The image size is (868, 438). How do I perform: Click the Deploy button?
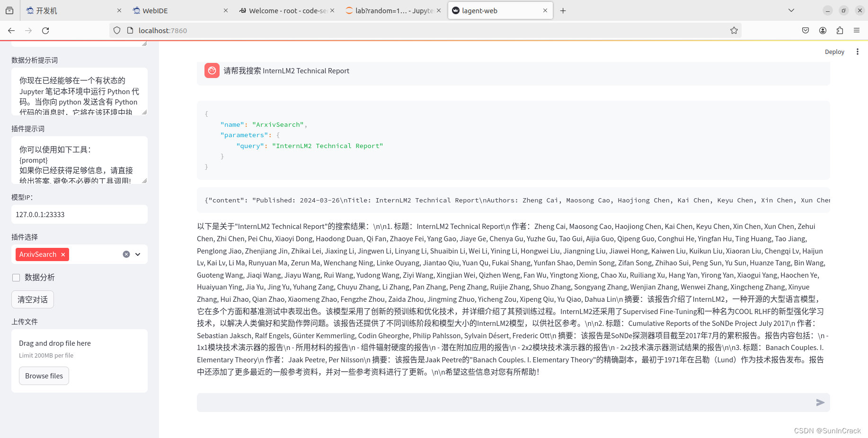(834, 52)
